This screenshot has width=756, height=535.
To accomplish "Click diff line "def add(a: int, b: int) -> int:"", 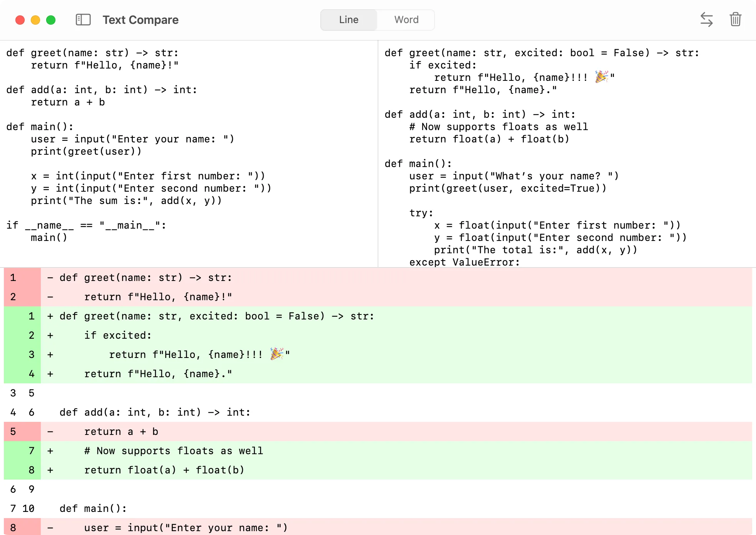I will click(x=155, y=412).
